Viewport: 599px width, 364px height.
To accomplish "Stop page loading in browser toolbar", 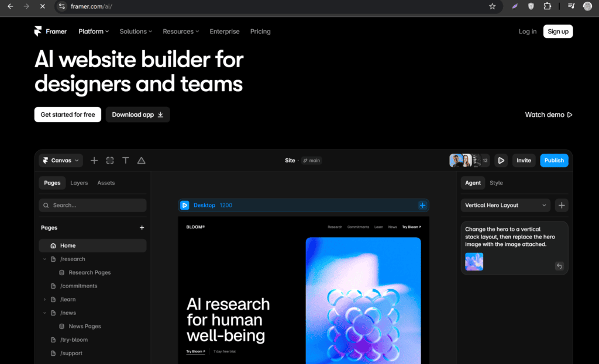I will 42,6.
